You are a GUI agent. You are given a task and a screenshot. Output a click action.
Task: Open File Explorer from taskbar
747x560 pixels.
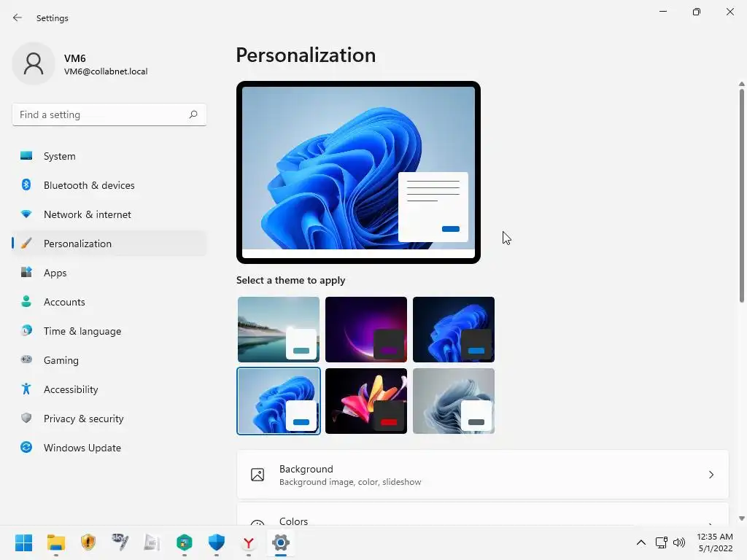click(55, 542)
